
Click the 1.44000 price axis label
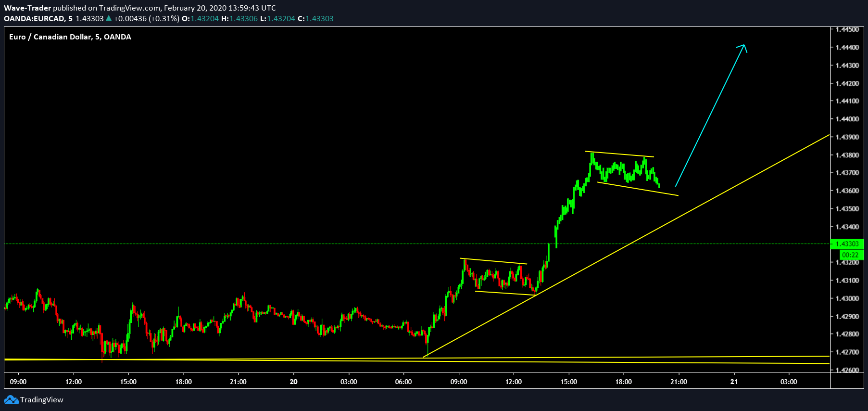(x=847, y=119)
